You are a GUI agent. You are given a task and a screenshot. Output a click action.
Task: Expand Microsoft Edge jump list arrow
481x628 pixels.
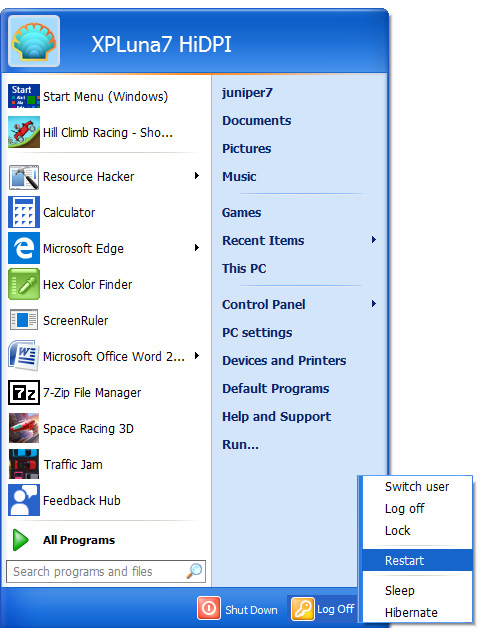197,248
